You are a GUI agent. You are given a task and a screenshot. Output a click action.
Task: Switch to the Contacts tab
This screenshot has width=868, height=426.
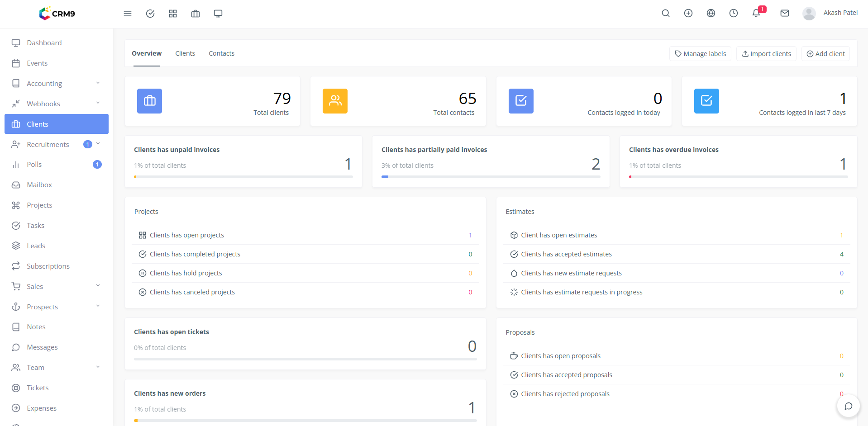221,53
